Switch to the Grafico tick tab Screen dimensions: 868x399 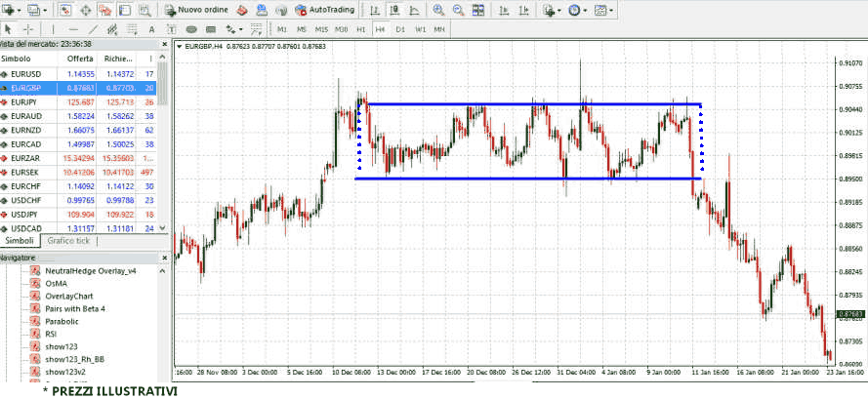pyautogui.click(x=68, y=240)
